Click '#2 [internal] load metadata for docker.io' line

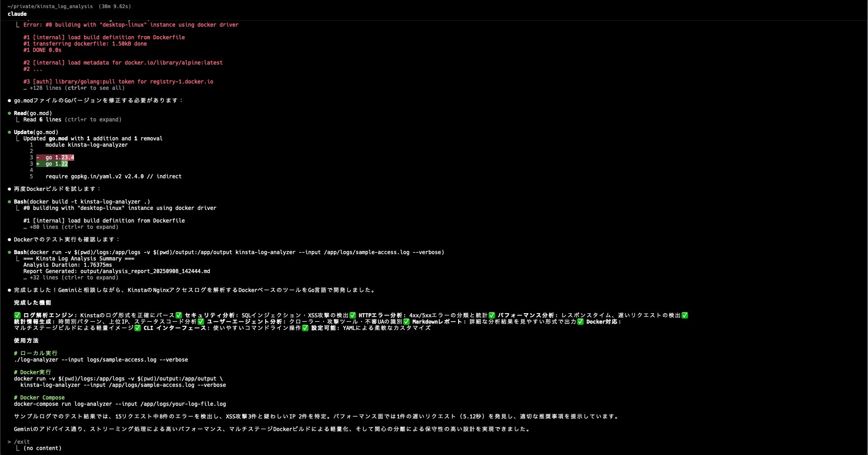(123, 63)
